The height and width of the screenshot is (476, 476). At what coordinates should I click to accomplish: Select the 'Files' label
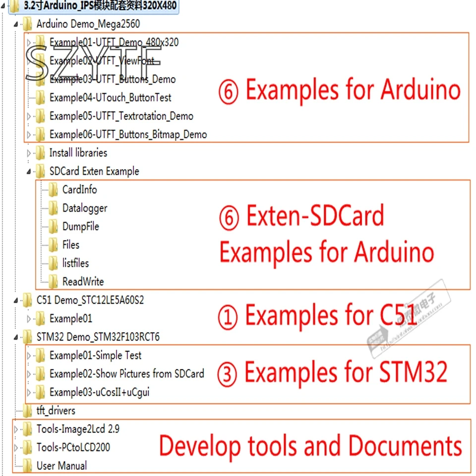coord(71,244)
